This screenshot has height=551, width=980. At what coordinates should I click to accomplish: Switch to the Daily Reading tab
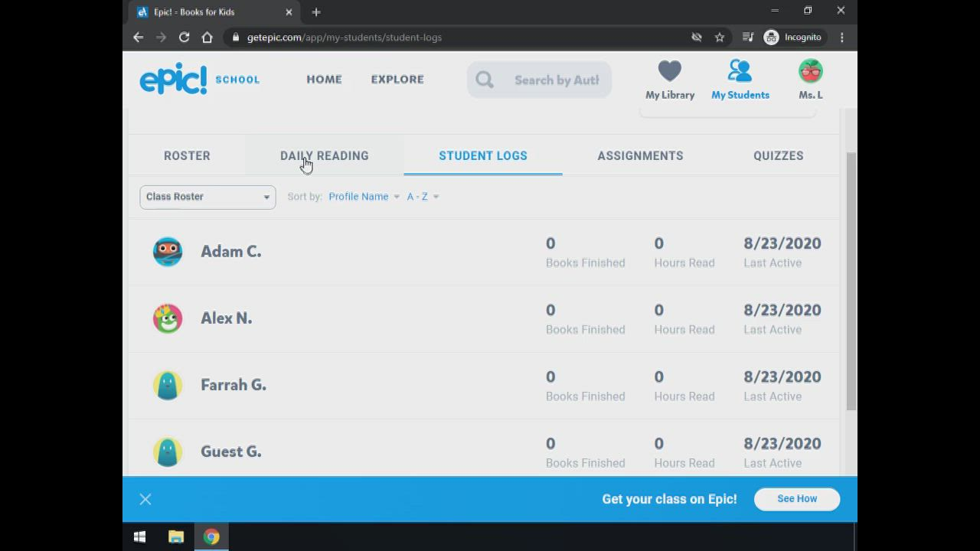(325, 155)
